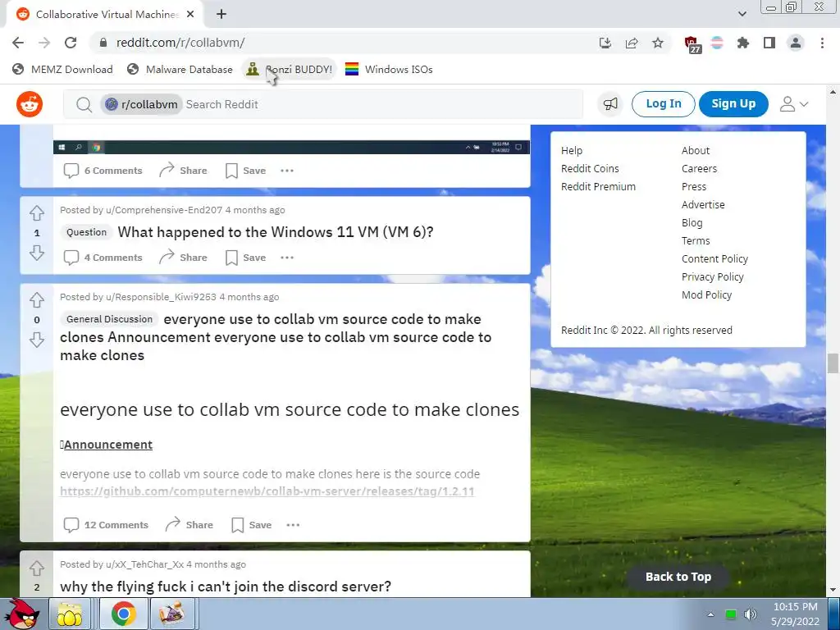Toggle the browser side panel icon

tap(769, 43)
